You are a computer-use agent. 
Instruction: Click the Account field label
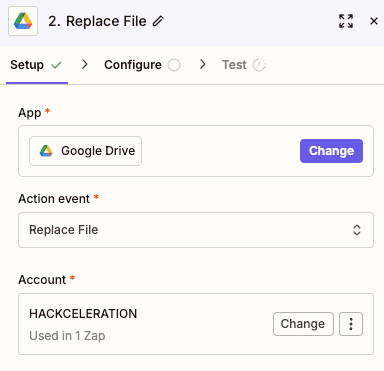(42, 280)
